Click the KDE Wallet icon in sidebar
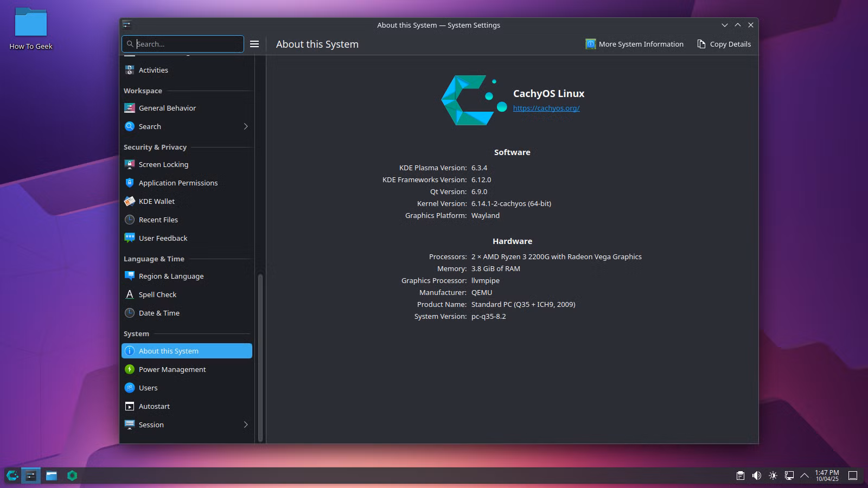Viewport: 868px width, 488px height. point(130,201)
